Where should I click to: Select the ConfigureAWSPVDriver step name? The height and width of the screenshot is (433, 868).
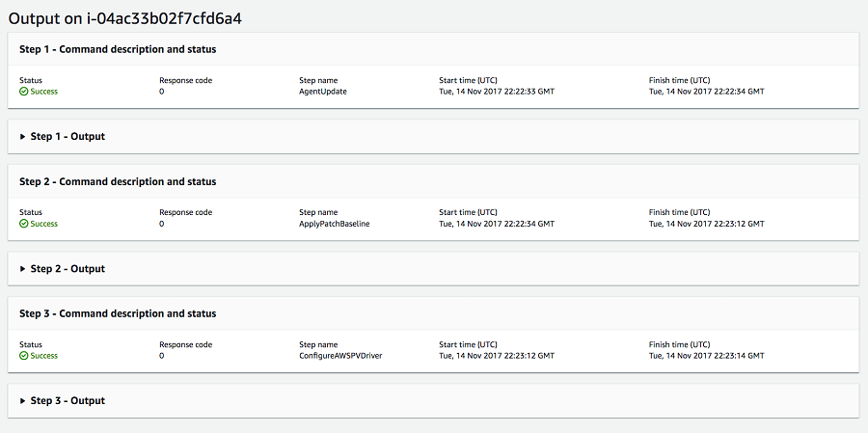click(342, 356)
